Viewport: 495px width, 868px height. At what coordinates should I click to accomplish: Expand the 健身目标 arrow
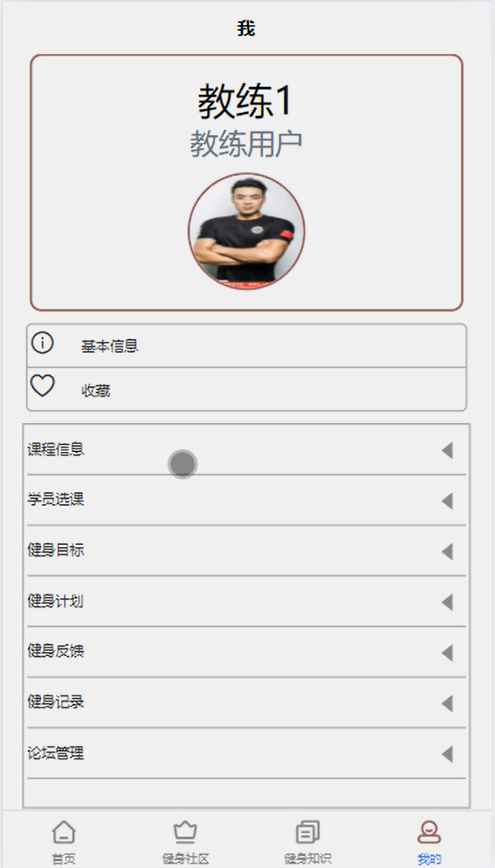point(447,551)
